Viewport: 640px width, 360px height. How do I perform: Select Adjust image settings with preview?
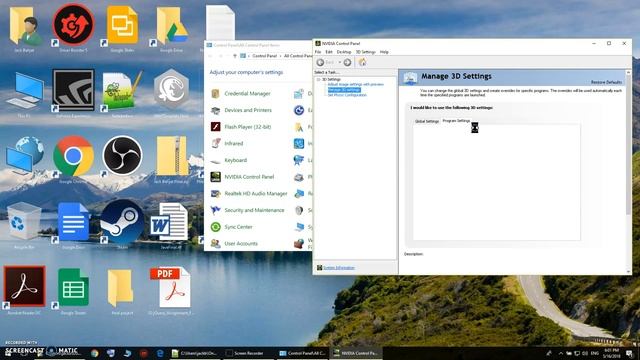coord(356,84)
